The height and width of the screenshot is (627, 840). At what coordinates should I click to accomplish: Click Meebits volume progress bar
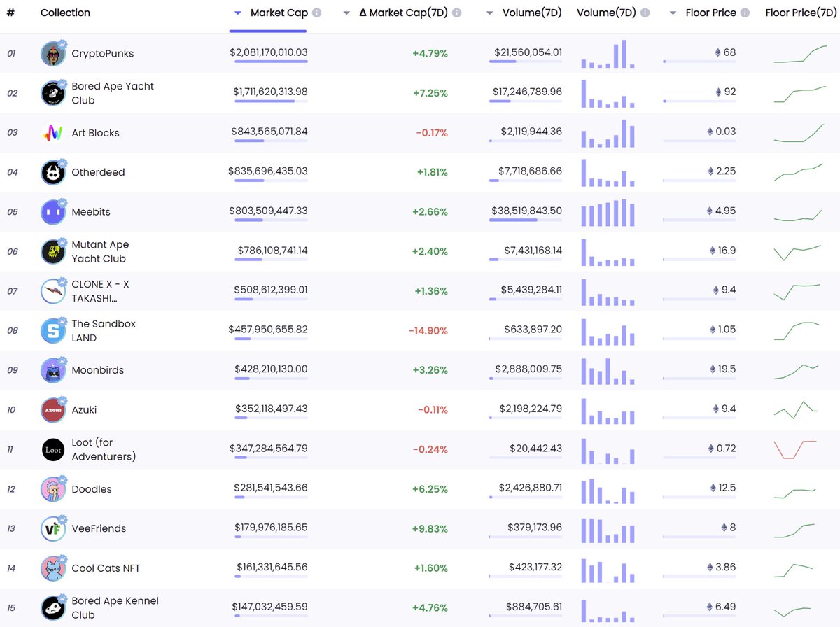click(x=526, y=220)
